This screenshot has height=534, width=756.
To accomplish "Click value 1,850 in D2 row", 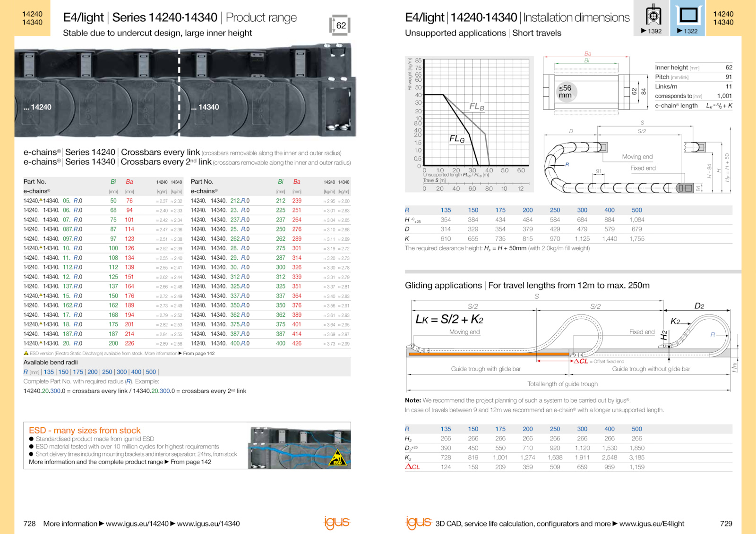I will 636,448.
